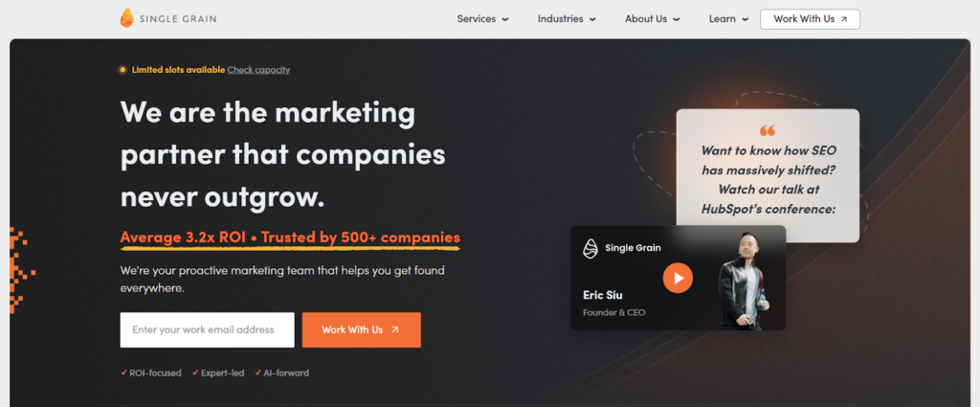
Task: Focus the work email address field
Action: [x=207, y=330]
